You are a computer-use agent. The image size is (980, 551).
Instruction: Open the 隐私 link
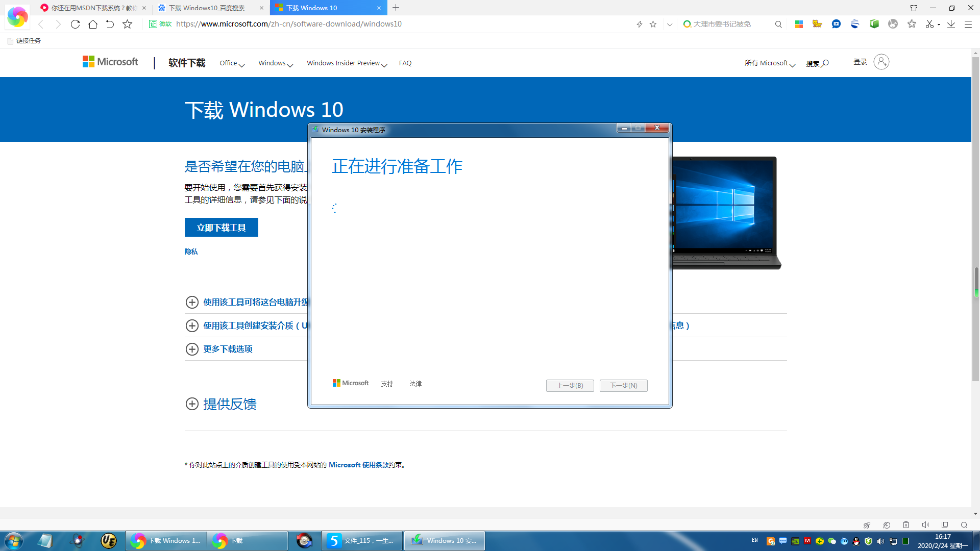pos(191,252)
